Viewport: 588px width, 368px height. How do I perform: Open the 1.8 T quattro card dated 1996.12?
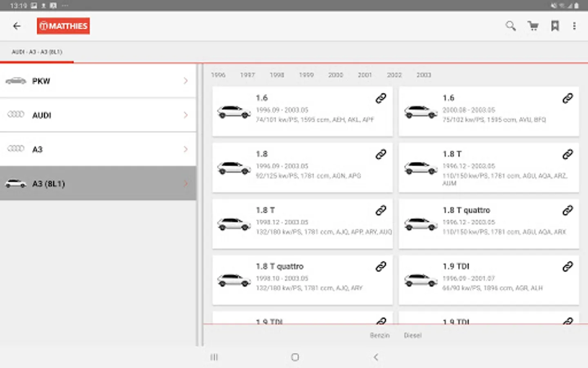point(489,224)
